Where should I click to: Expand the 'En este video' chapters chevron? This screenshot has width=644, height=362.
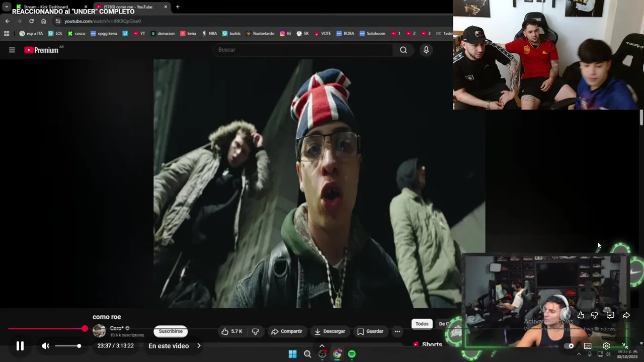[199, 346]
